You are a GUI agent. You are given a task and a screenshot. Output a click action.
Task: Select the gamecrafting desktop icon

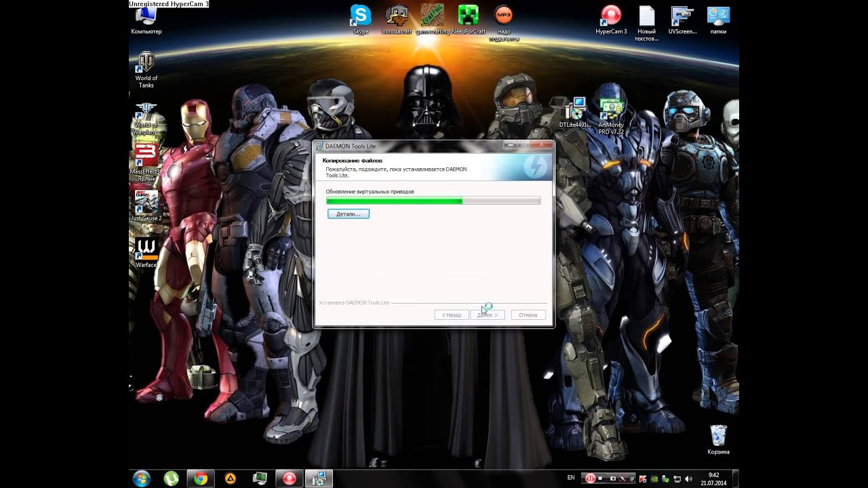click(x=432, y=19)
